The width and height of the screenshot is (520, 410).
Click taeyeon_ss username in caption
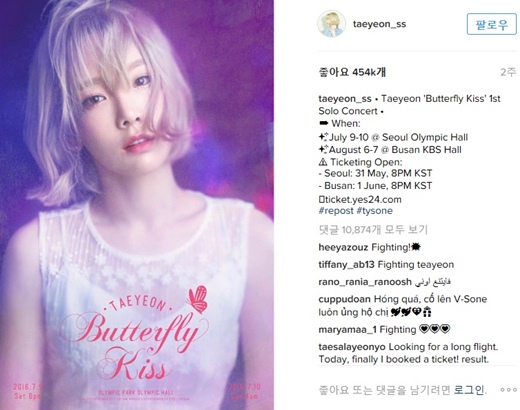pos(345,99)
